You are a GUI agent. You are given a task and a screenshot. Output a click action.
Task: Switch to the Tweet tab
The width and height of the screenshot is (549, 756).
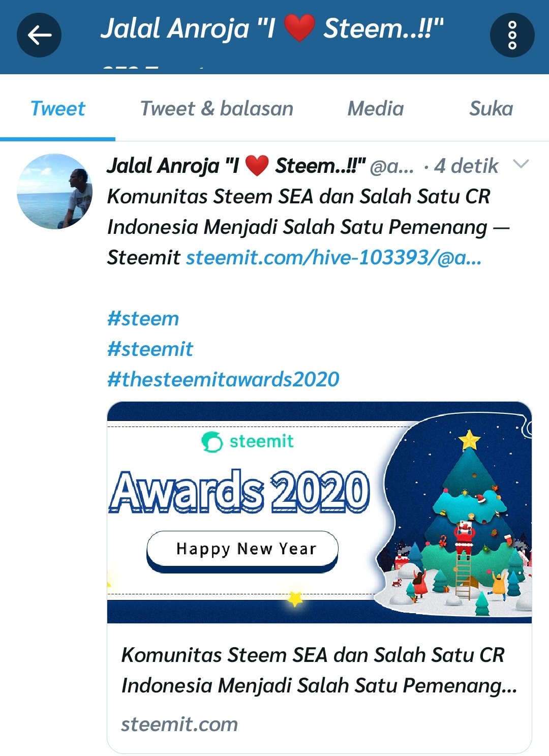coord(57,108)
